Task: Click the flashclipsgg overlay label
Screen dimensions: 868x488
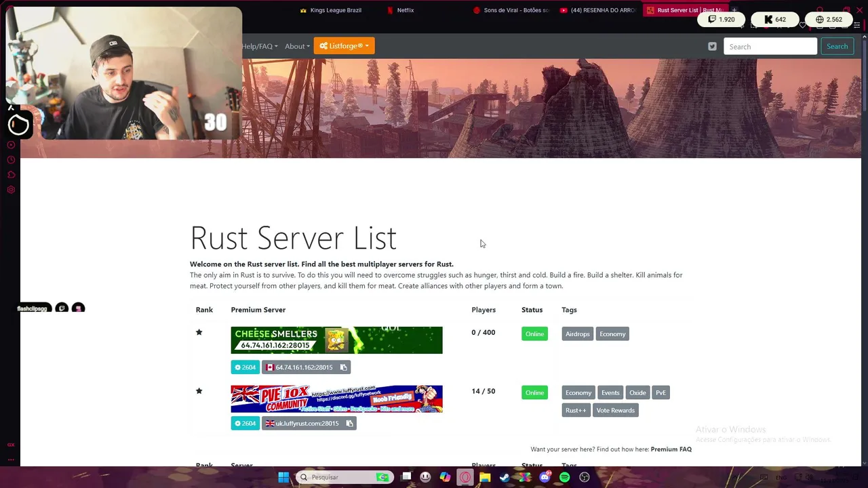Action: 33,308
